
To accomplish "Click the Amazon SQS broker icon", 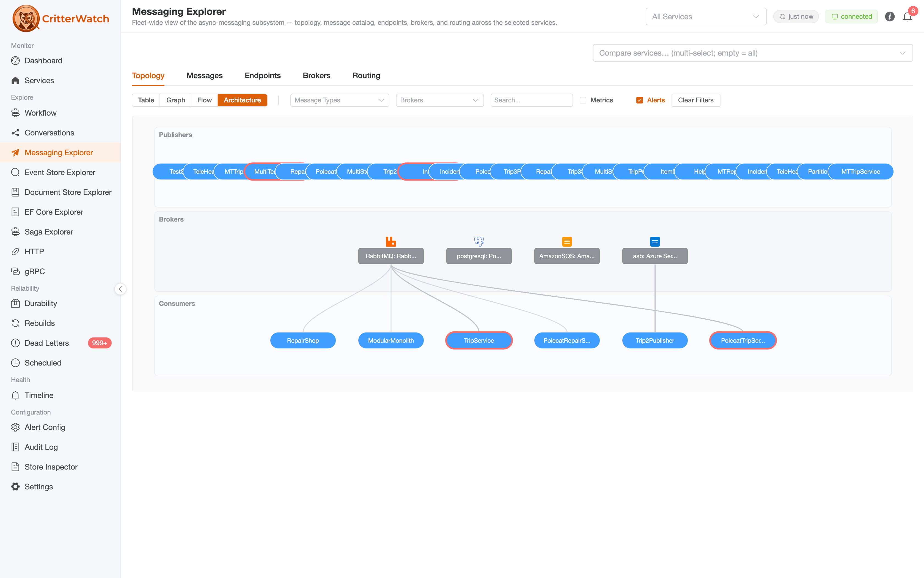I will pyautogui.click(x=567, y=242).
